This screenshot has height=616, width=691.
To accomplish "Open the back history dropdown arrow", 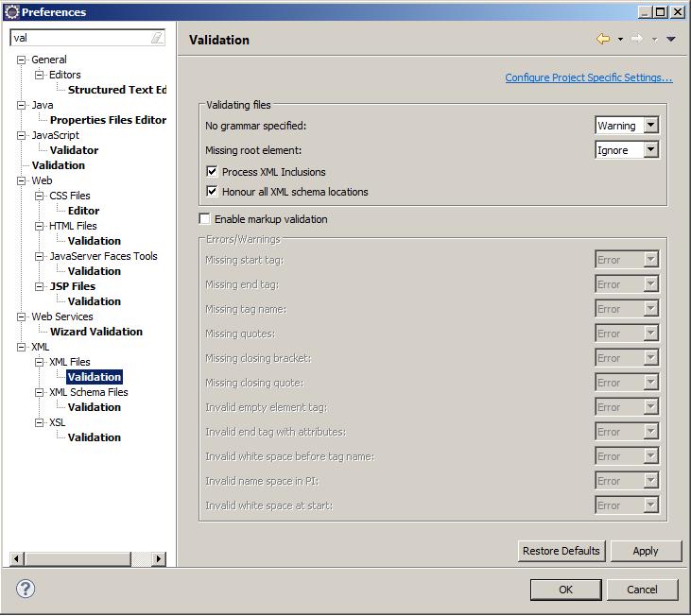I will pyautogui.click(x=620, y=40).
